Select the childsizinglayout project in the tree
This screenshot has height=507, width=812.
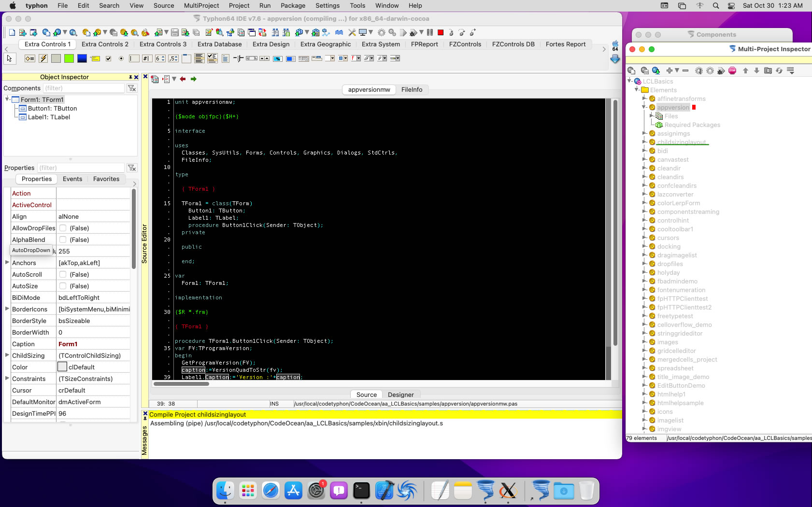(x=681, y=142)
